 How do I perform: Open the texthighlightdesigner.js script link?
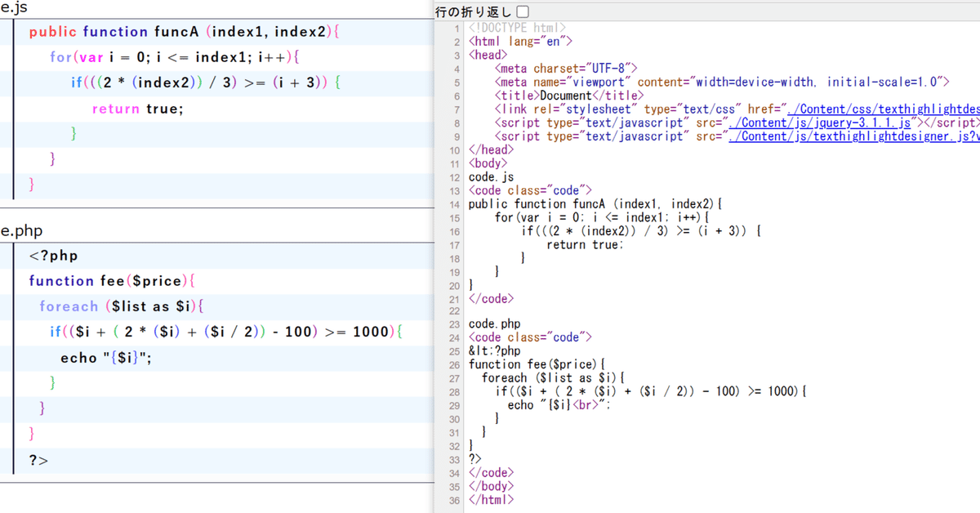(854, 136)
